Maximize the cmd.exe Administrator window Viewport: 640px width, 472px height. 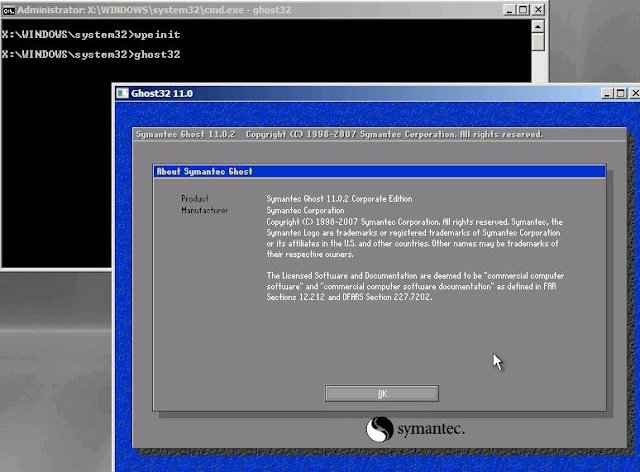coord(523,10)
